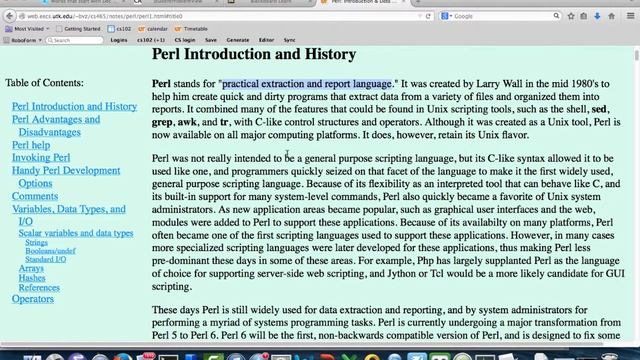Image resolution: width=640 pixels, height=360 pixels.
Task: Click RoboForm Save button
Action: [x=211, y=40]
